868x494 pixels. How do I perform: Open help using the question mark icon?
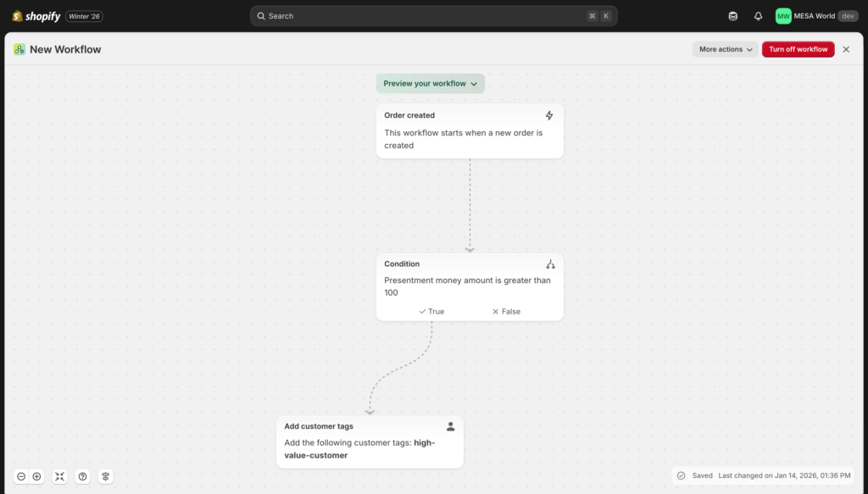point(82,476)
